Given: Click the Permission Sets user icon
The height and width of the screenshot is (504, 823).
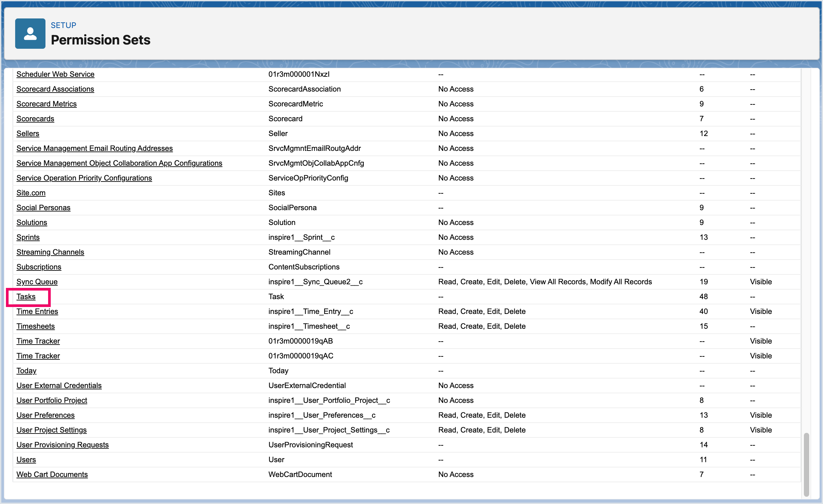Looking at the screenshot, I should tap(30, 33).
